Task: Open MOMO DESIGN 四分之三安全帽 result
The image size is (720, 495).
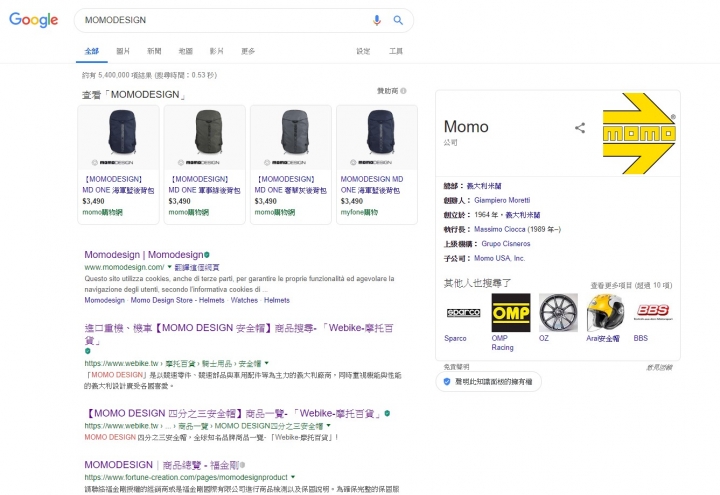Action: coord(233,413)
